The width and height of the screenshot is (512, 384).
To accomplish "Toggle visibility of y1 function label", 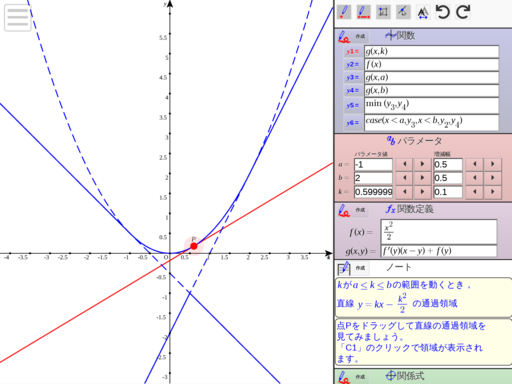I will (x=352, y=52).
